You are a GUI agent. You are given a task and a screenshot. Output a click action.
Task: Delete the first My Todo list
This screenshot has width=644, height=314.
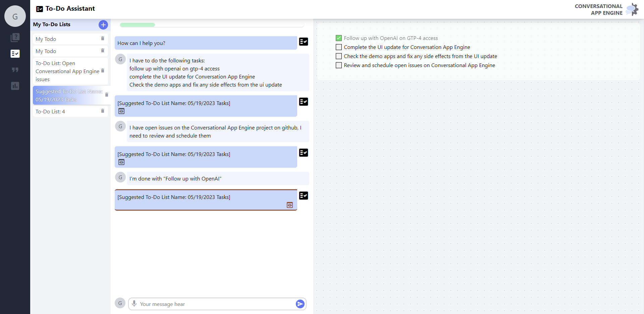tap(103, 39)
